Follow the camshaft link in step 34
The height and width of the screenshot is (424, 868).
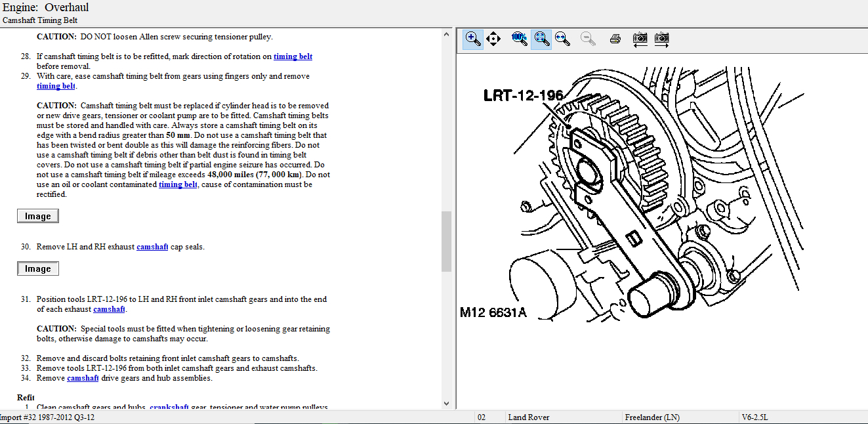(83, 378)
